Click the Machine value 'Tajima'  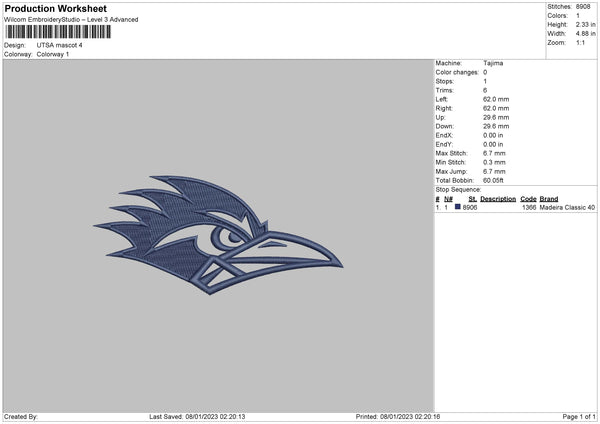pyautogui.click(x=493, y=63)
